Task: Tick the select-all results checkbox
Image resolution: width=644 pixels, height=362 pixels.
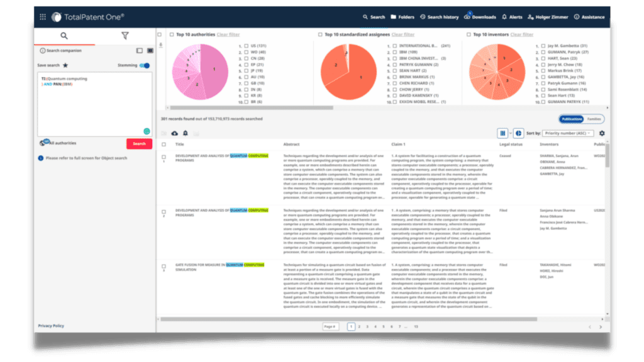Action: click(164, 145)
